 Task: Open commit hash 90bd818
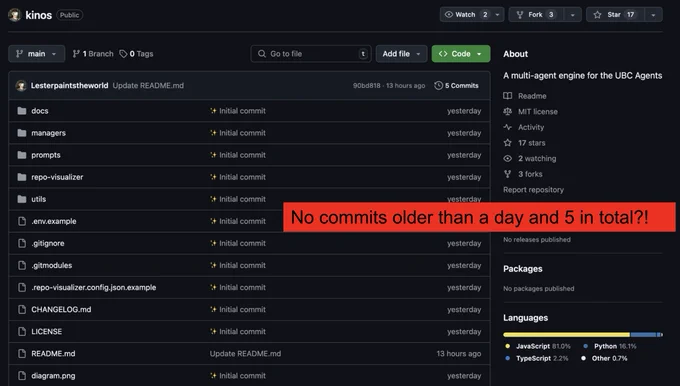(x=366, y=85)
